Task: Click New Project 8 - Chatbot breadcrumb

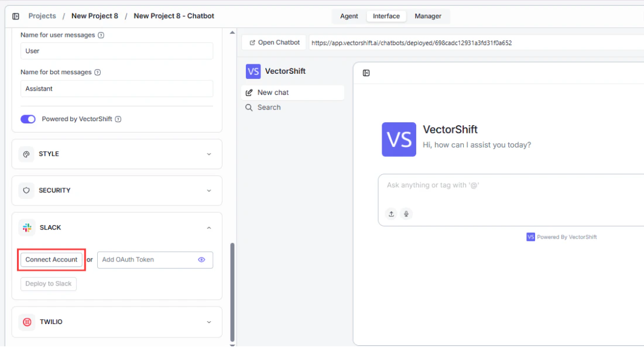Action: coord(174,16)
